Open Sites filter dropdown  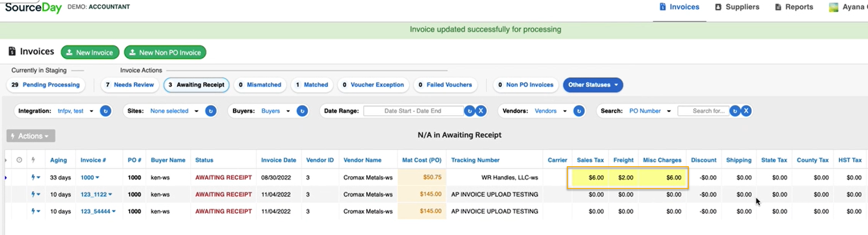point(174,111)
